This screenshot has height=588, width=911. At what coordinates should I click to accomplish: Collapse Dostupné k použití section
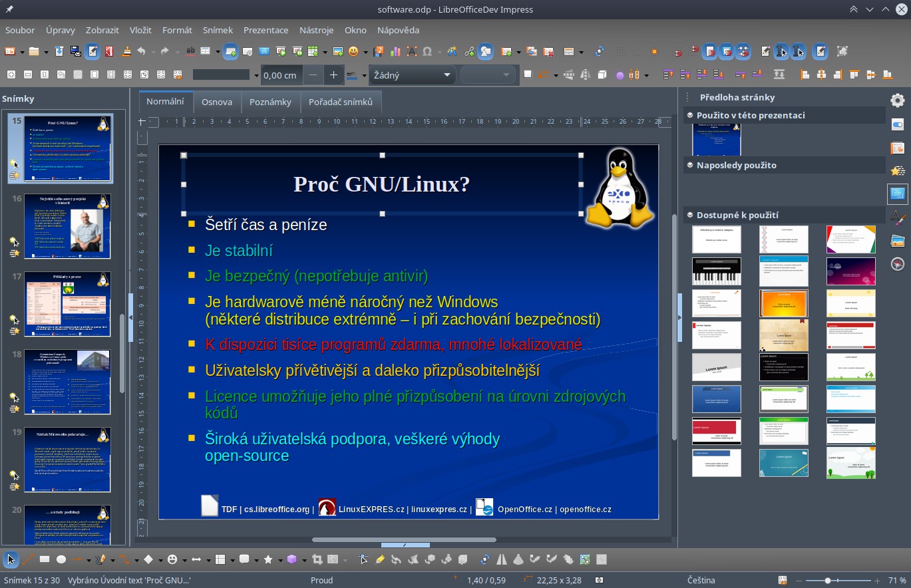(x=690, y=215)
